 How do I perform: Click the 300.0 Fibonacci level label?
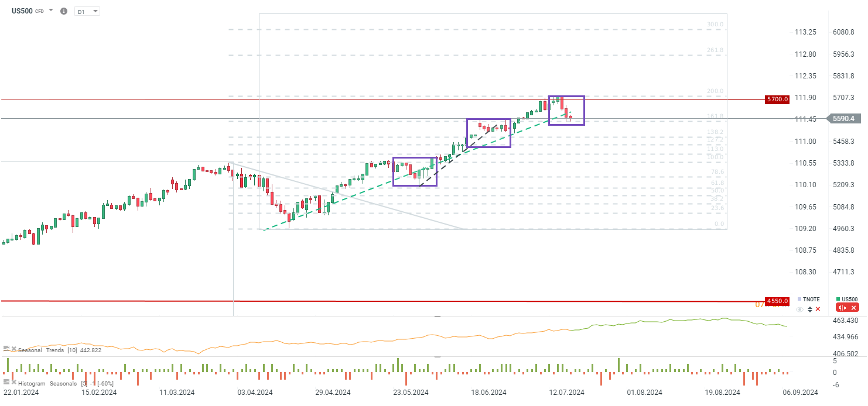coord(715,25)
